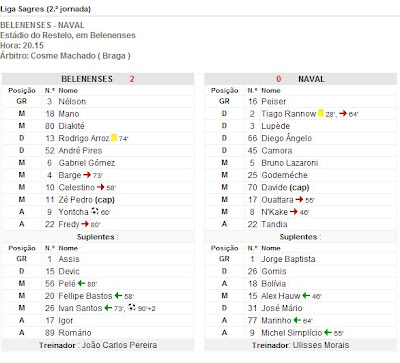Screen dimensions: 400x363
Task: Click the Belenenses Suplentes section heading
Action: [x=96, y=237]
